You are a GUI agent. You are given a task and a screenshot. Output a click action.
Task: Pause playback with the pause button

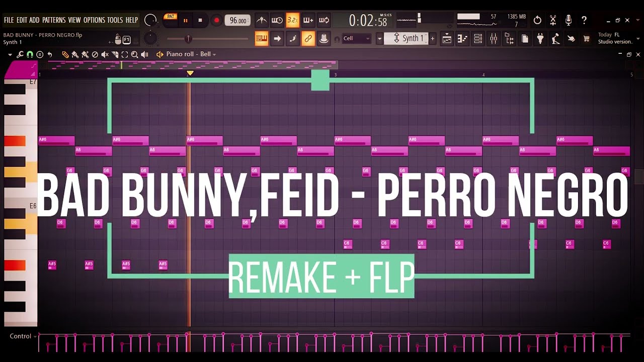185,21
